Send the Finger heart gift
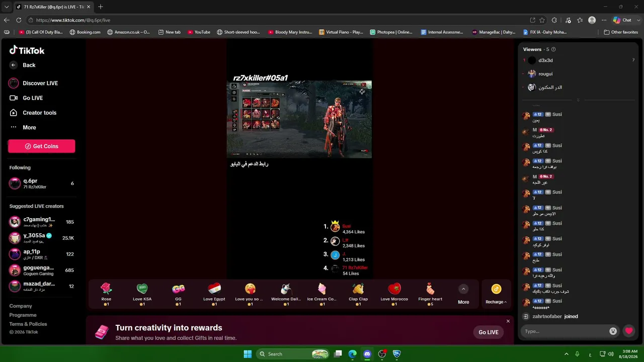644x362 pixels. coord(430,294)
